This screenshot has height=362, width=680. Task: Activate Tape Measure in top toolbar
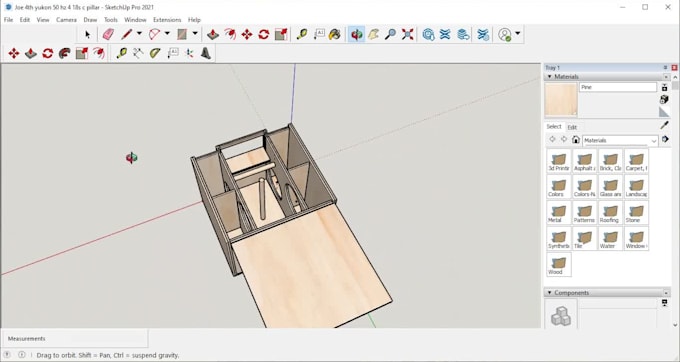tap(302, 34)
